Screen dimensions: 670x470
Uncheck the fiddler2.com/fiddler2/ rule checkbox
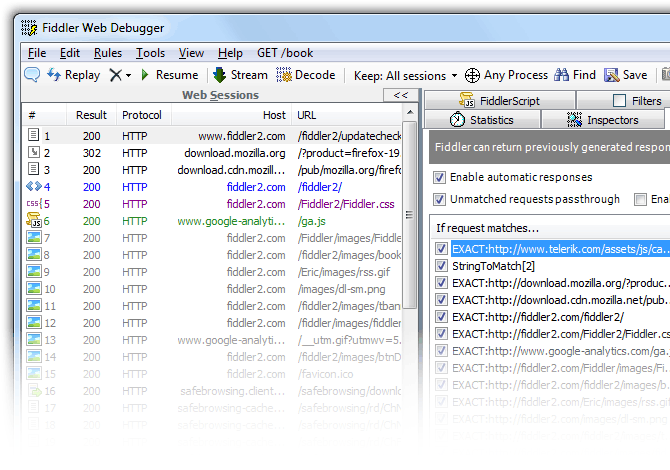441,317
